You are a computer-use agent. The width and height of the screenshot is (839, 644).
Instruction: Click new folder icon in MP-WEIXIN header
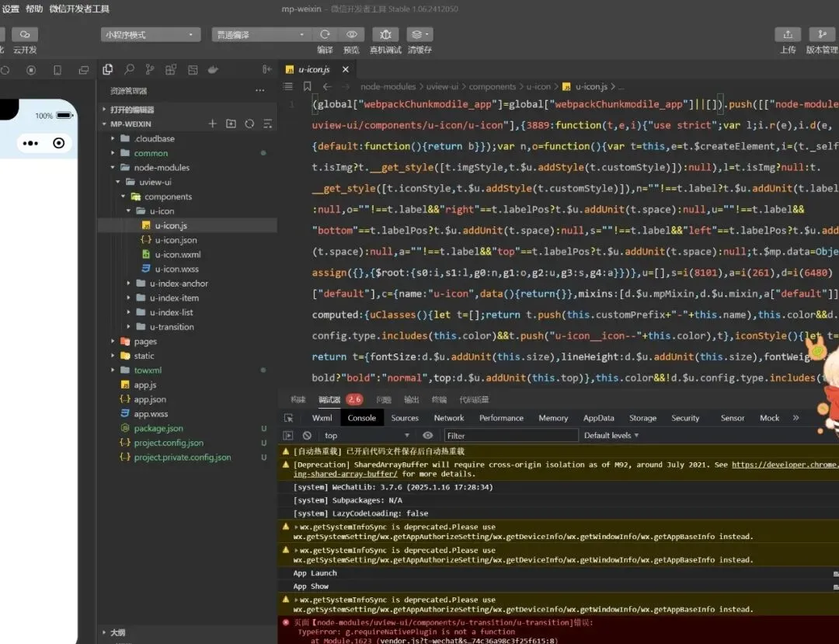(231, 124)
